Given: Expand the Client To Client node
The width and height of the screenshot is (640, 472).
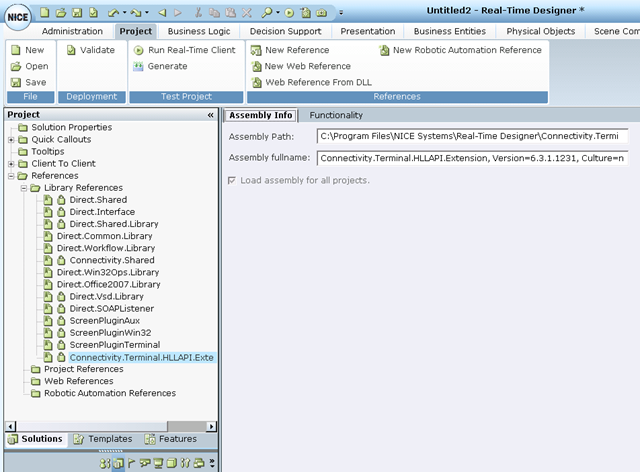Looking at the screenshot, I should pyautogui.click(x=11, y=164).
